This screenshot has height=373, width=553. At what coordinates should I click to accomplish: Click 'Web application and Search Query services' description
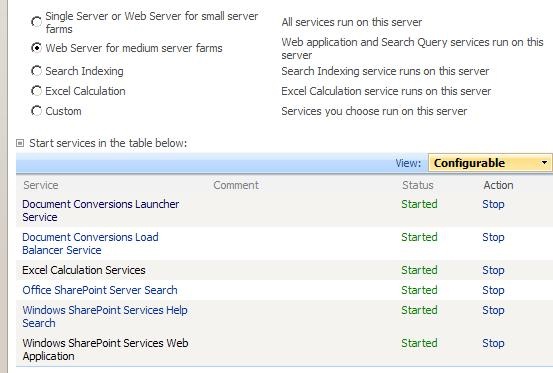[412, 48]
